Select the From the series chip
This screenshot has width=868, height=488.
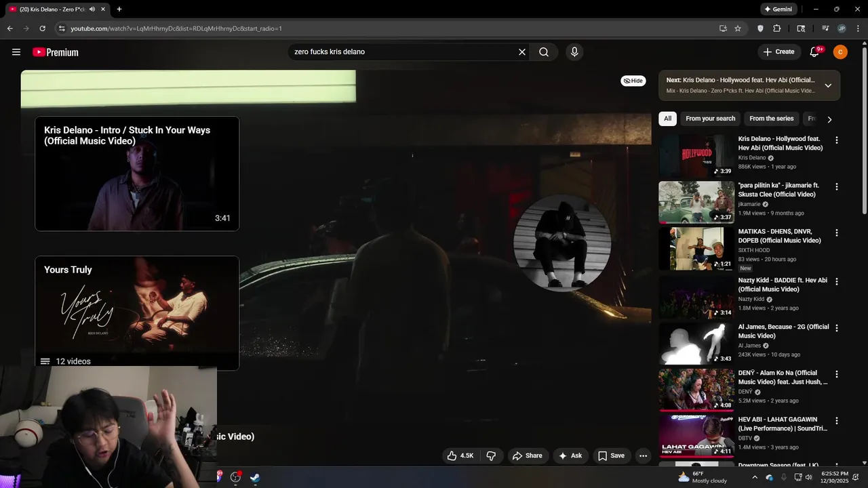[x=771, y=119]
